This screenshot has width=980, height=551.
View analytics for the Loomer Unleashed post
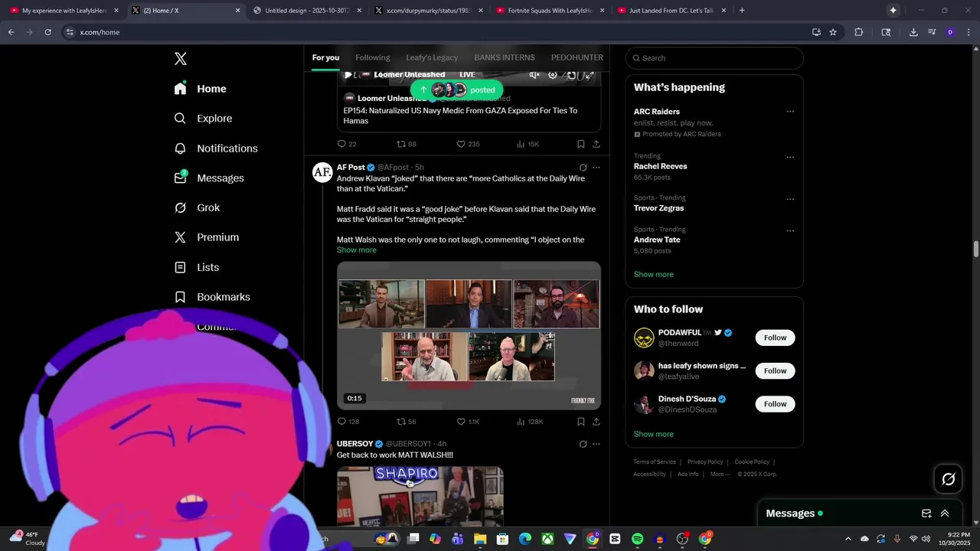pos(528,144)
